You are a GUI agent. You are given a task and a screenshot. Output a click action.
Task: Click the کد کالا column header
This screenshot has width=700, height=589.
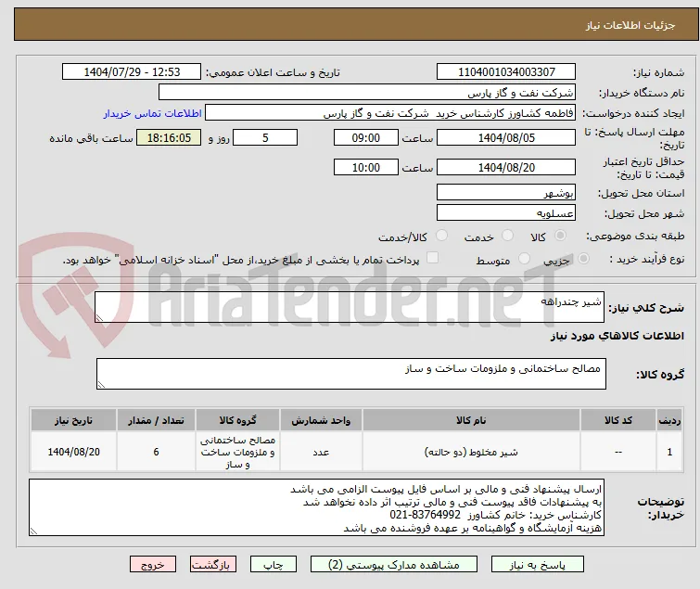(617, 420)
